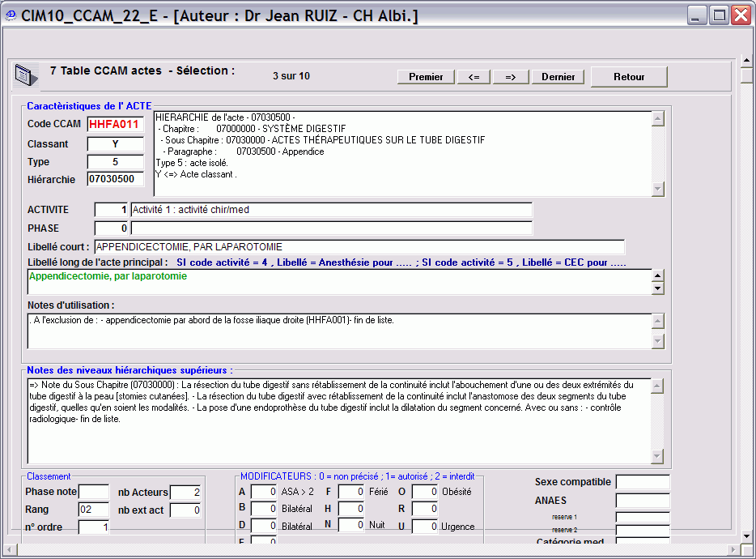The height and width of the screenshot is (559, 756).
Task: Click the ANAES field
Action: 643,501
